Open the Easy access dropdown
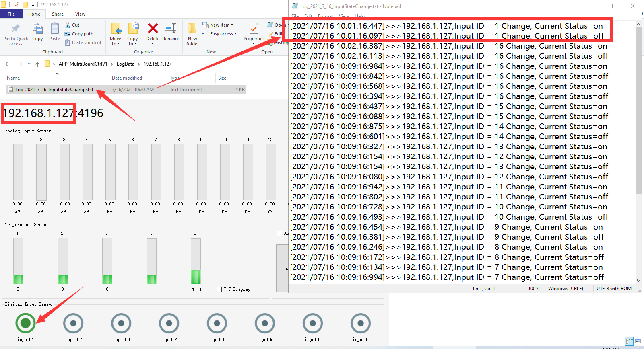Viewport: 644px width, 349px height. click(x=221, y=34)
